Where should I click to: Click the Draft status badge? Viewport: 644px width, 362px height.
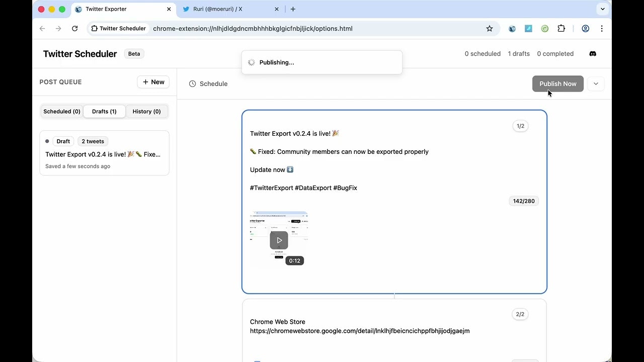point(63,141)
